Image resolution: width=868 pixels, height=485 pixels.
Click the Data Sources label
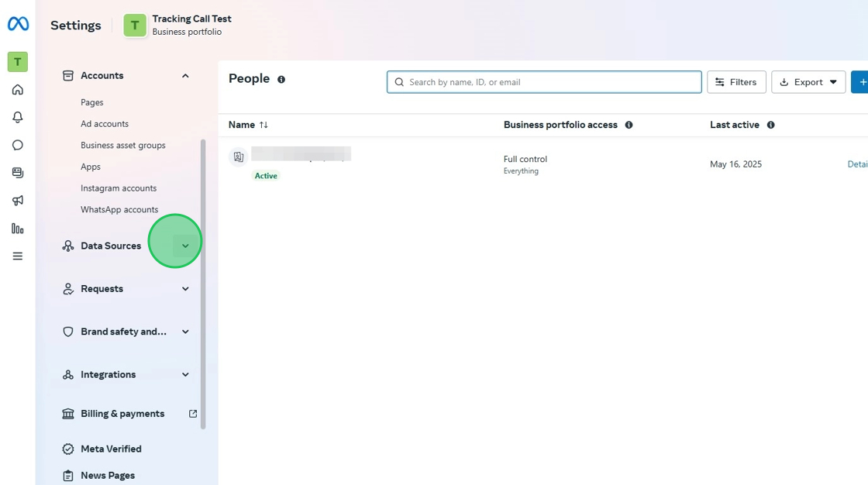[111, 246]
